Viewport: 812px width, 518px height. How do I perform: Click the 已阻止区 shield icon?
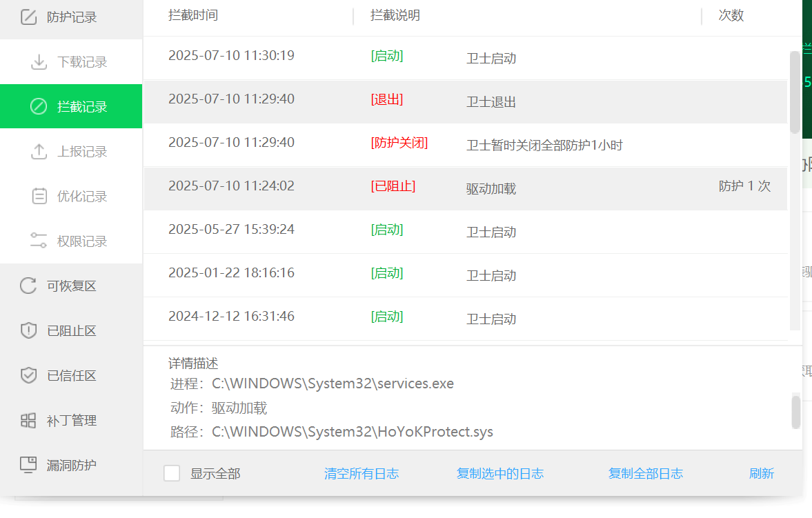point(28,331)
